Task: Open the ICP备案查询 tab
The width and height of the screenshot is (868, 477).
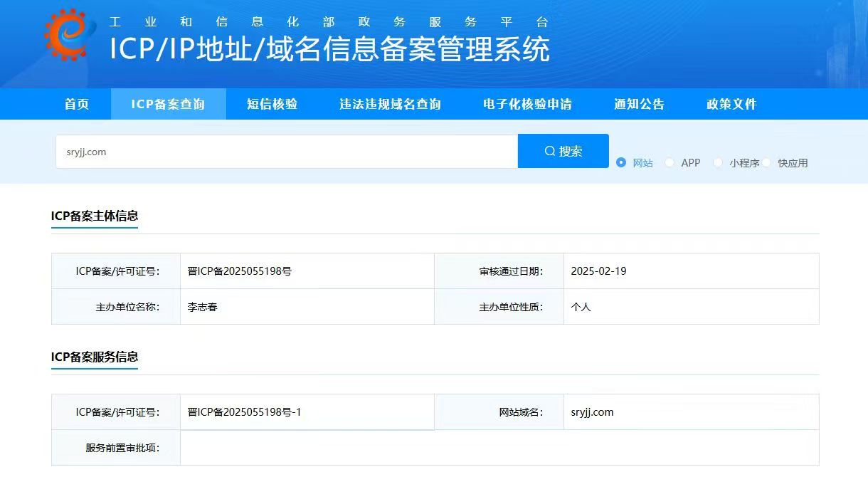Action: [168, 104]
